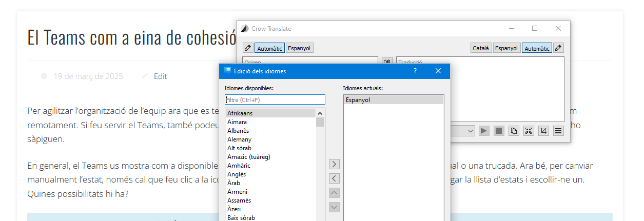Click the translation languages edit pencil icon

(558, 48)
